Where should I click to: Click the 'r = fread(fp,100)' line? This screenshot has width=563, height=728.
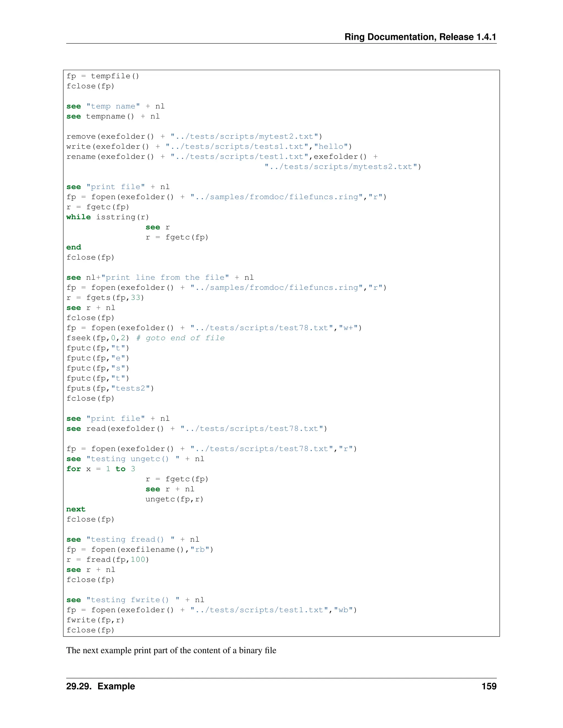[x=107, y=559]
